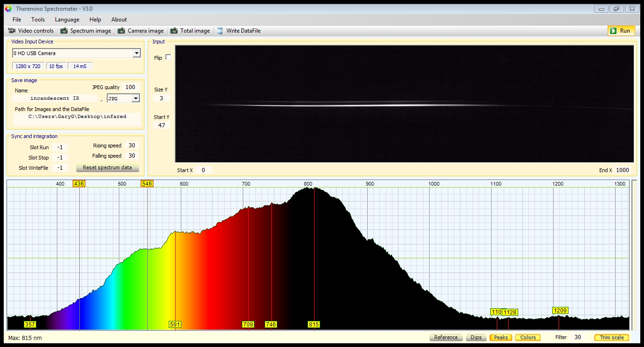Click the JPEG quality value field

click(x=130, y=87)
